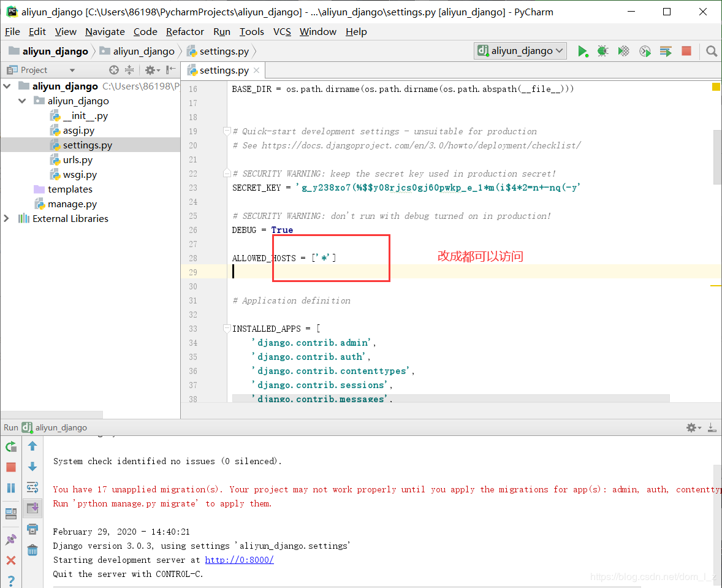
Task: Start debugging with the bug icon
Action: click(x=602, y=51)
